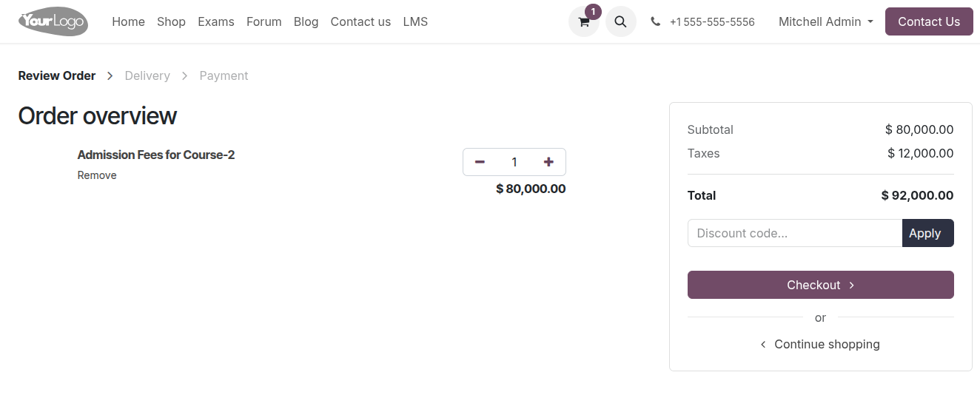Open the Shop menu item
980x395 pixels.
tap(171, 22)
